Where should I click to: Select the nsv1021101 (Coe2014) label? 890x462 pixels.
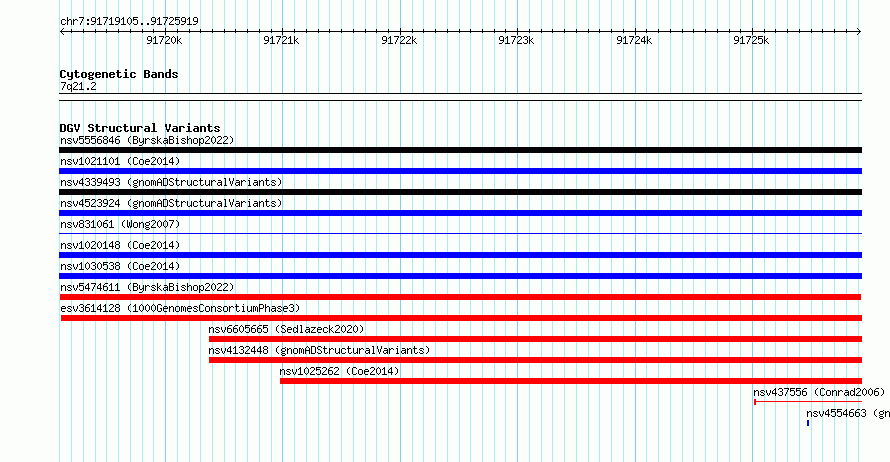120,161
